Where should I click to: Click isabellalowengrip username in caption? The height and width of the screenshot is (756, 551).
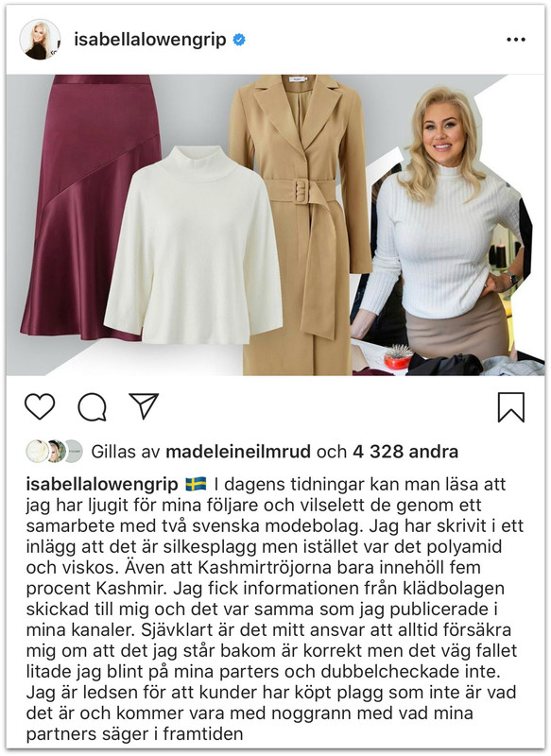click(102, 484)
